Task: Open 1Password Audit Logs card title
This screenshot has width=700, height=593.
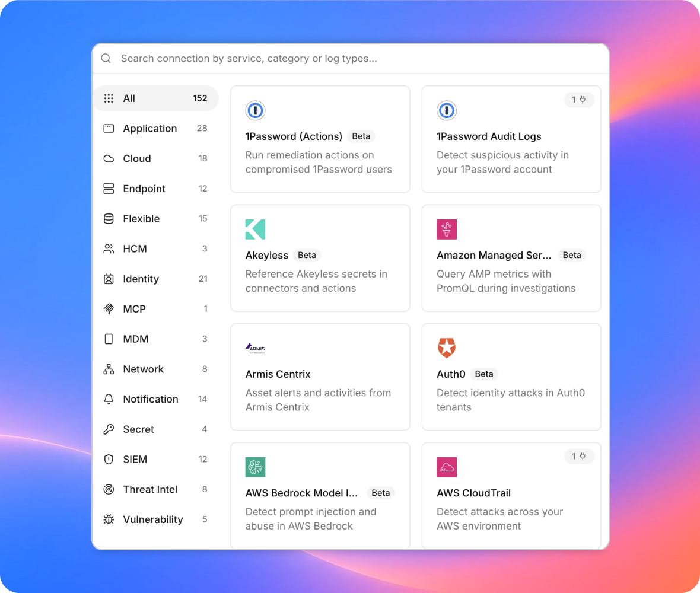Action: coord(489,136)
